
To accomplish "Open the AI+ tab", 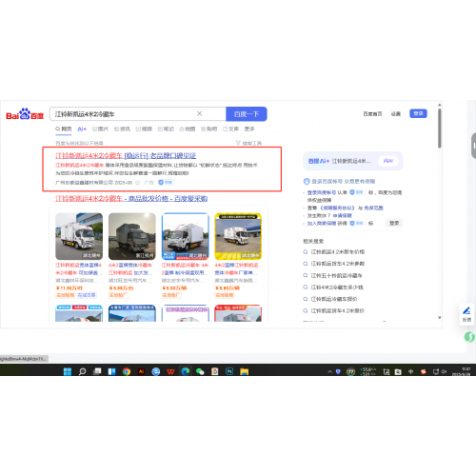I will pyautogui.click(x=82, y=129).
